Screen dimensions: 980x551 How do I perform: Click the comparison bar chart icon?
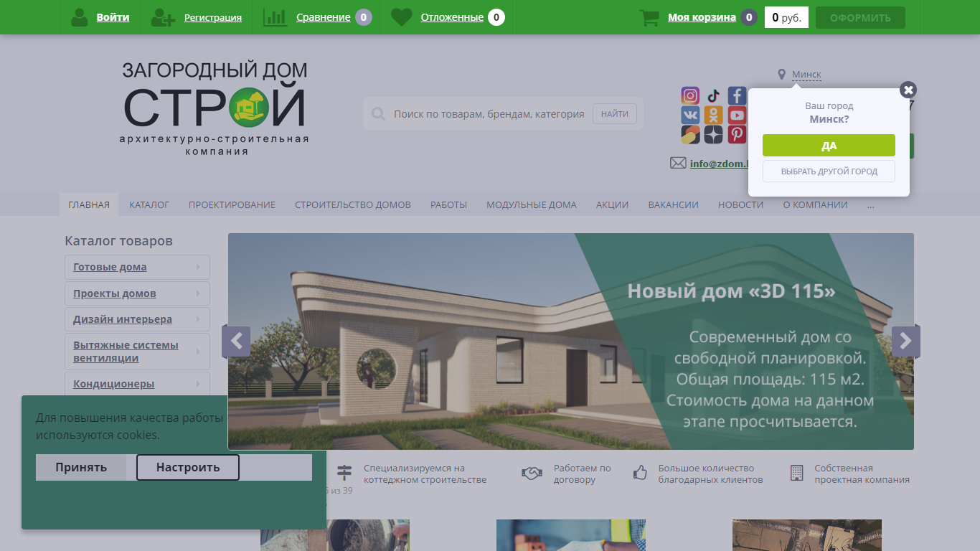275,17
